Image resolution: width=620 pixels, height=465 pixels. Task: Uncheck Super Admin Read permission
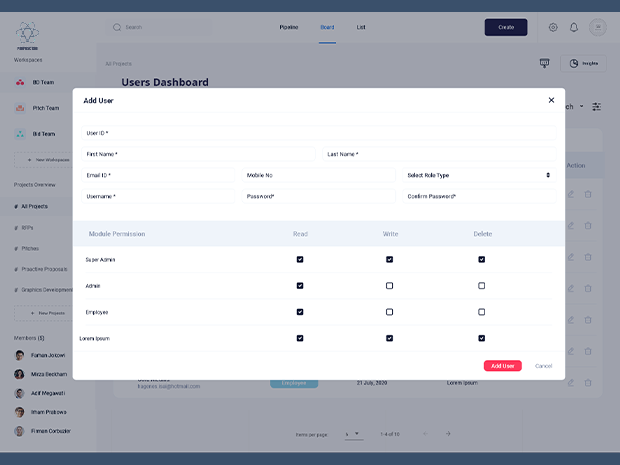click(x=300, y=259)
